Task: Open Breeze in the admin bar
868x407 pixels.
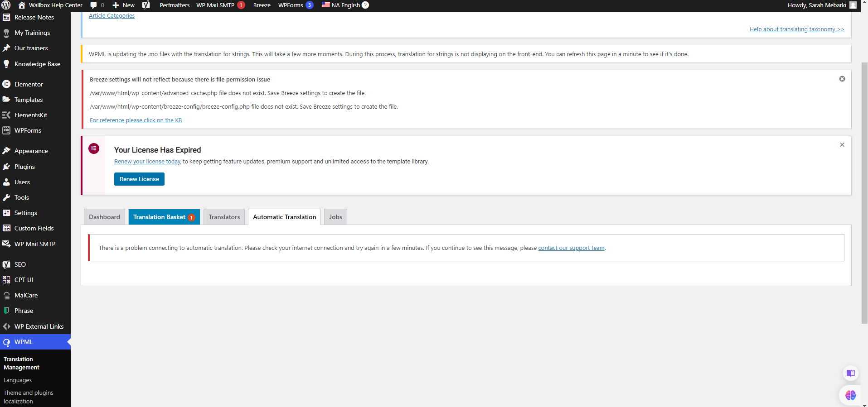Action: (x=262, y=5)
